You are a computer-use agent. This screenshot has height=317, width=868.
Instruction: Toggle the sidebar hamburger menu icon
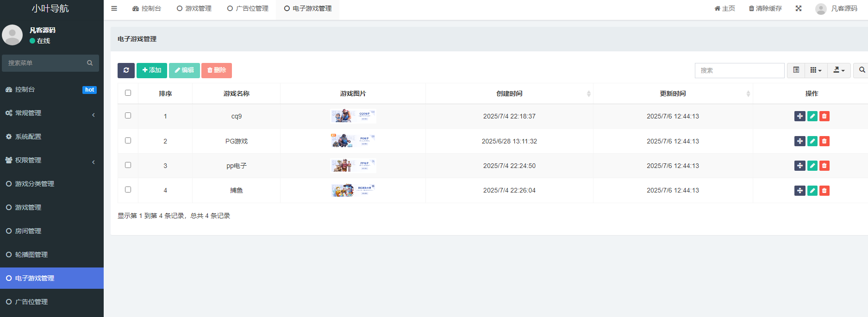pos(114,8)
